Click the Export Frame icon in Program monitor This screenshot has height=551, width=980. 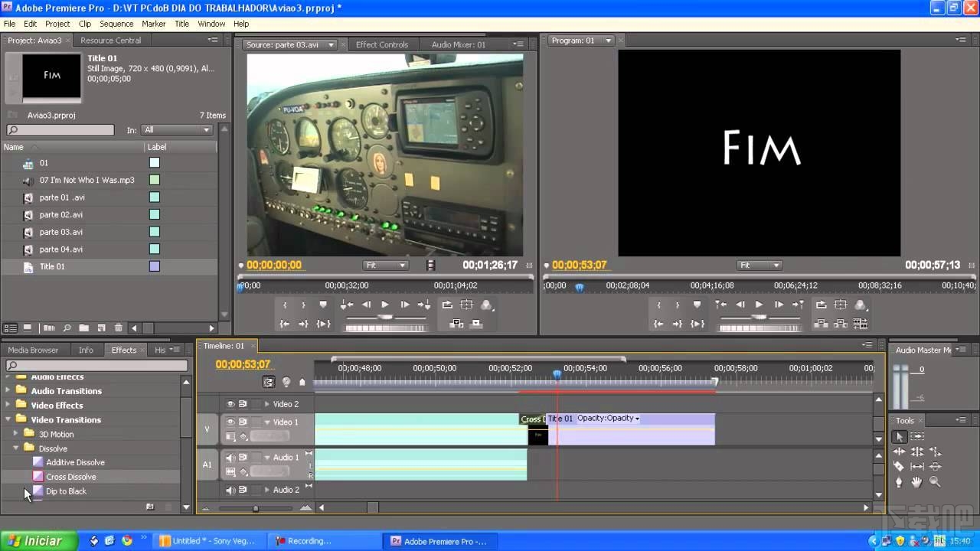(x=862, y=324)
